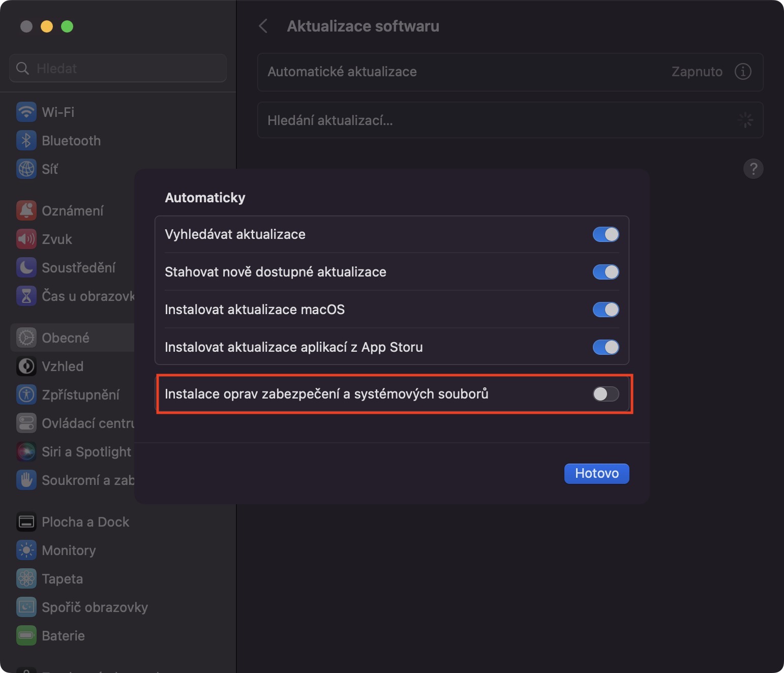
Task: Turn off Stahovat nově dostupné aktualizace
Action: click(x=606, y=272)
